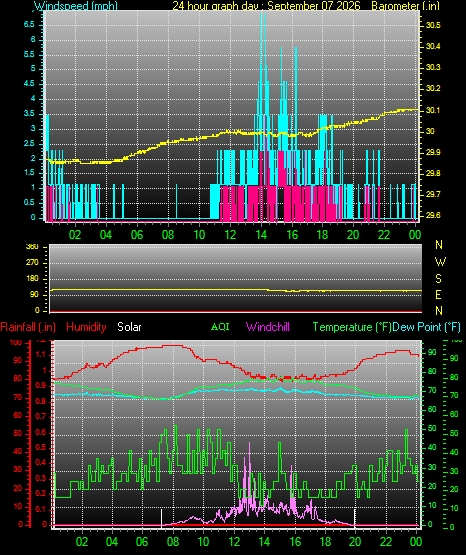Click the Windspeed (mph) axis title

coord(76,5)
